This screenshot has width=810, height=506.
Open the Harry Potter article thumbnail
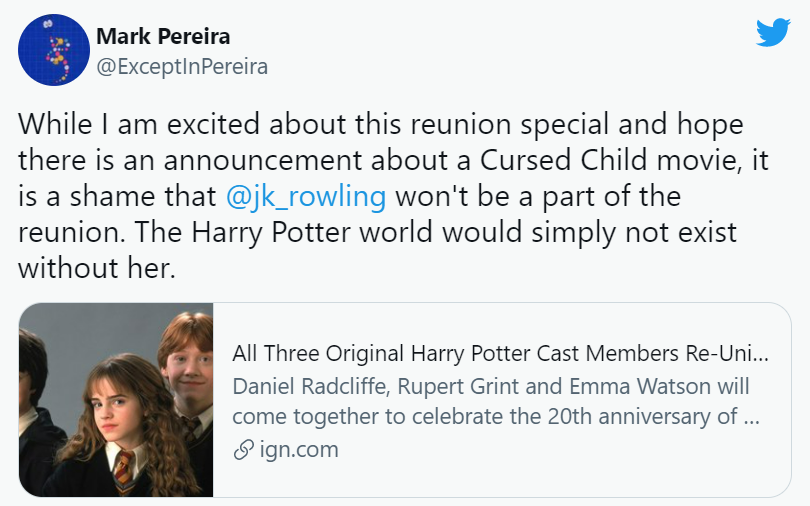click(x=116, y=400)
